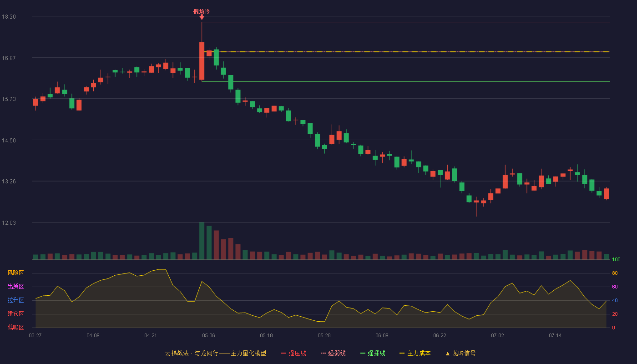Click the 40 indicator scale value
This screenshot has height=364, width=637.
(x=615, y=300)
